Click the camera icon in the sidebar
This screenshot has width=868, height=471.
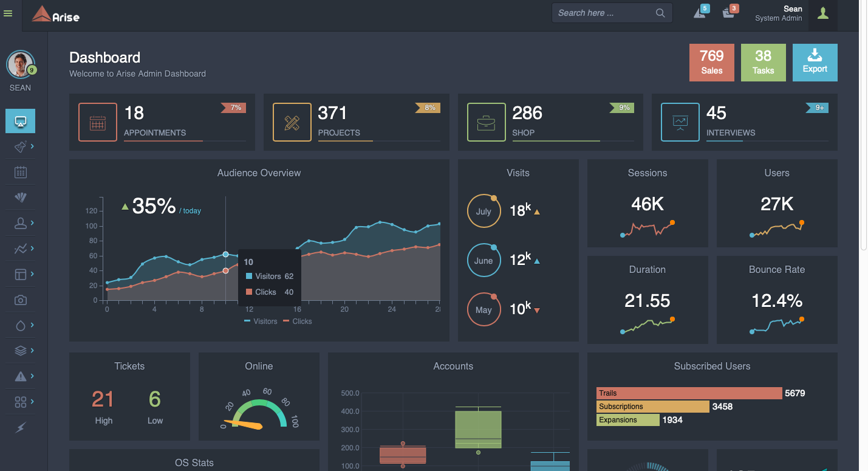pyautogui.click(x=21, y=300)
